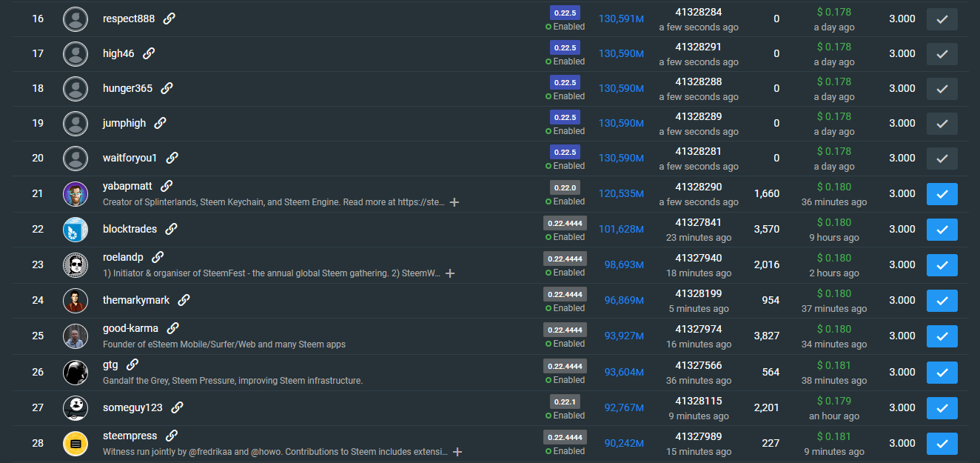Click link icon beside themarkymark
The image size is (980, 463).
pos(184,300)
